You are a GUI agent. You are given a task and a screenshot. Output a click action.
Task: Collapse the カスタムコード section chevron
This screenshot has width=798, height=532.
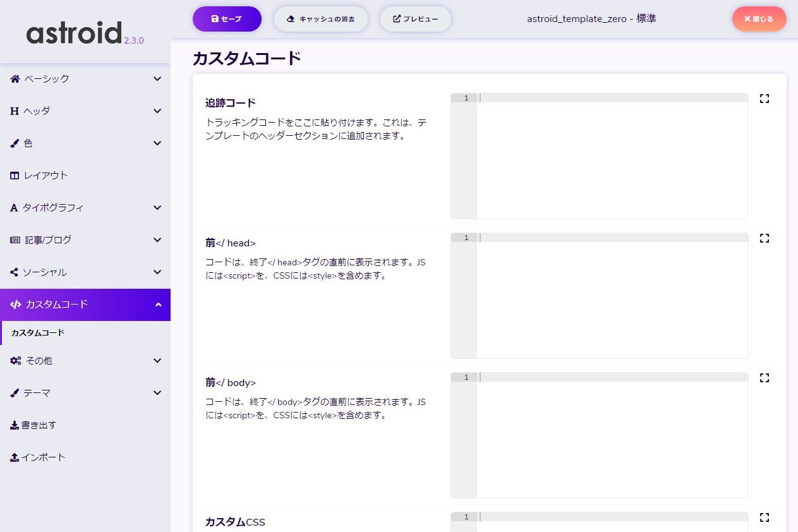click(x=157, y=305)
